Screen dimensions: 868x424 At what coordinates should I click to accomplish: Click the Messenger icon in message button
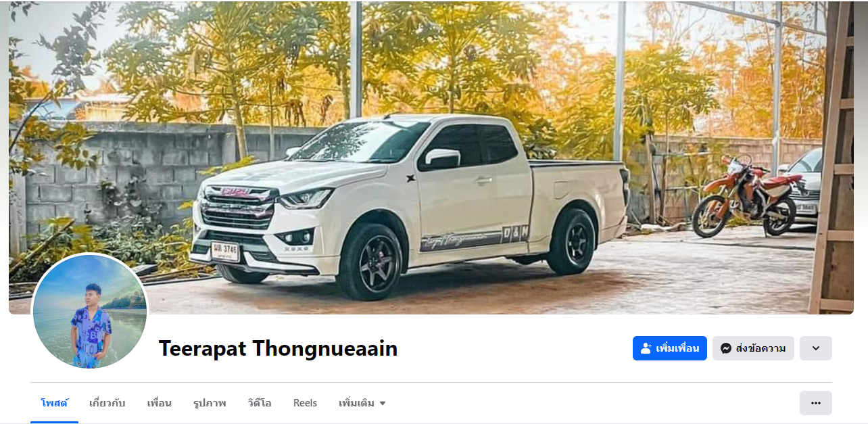pos(726,348)
